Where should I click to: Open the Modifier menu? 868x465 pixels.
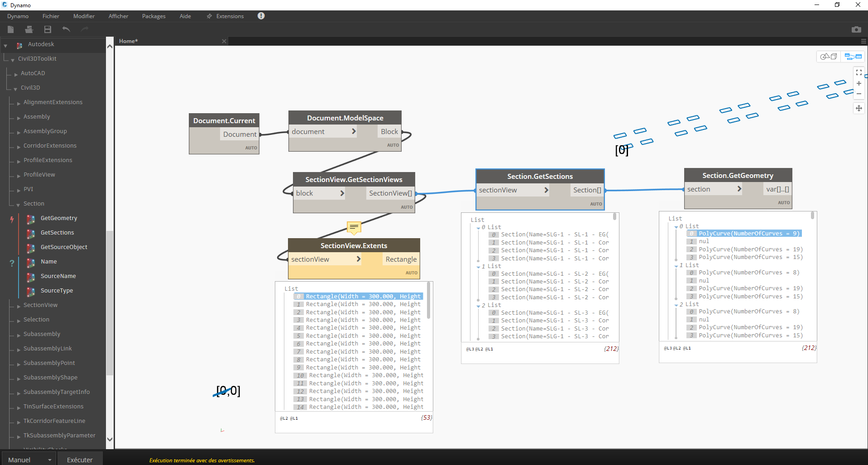(84, 16)
